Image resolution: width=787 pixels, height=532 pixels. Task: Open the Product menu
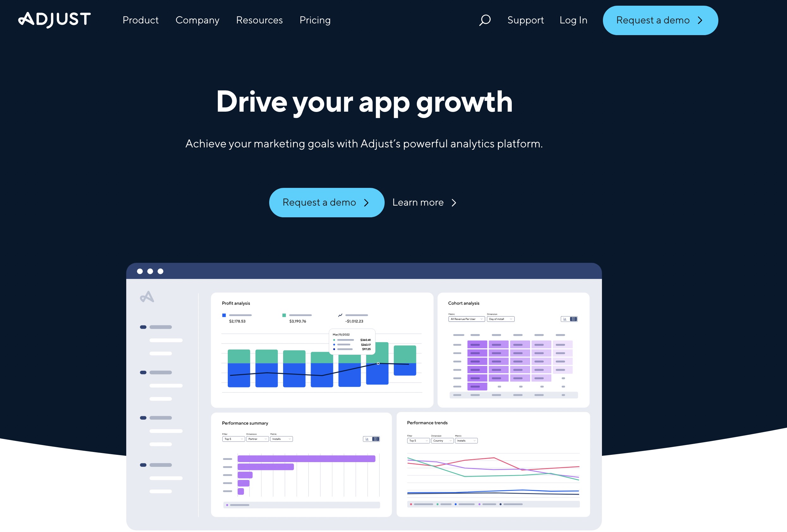coord(141,20)
